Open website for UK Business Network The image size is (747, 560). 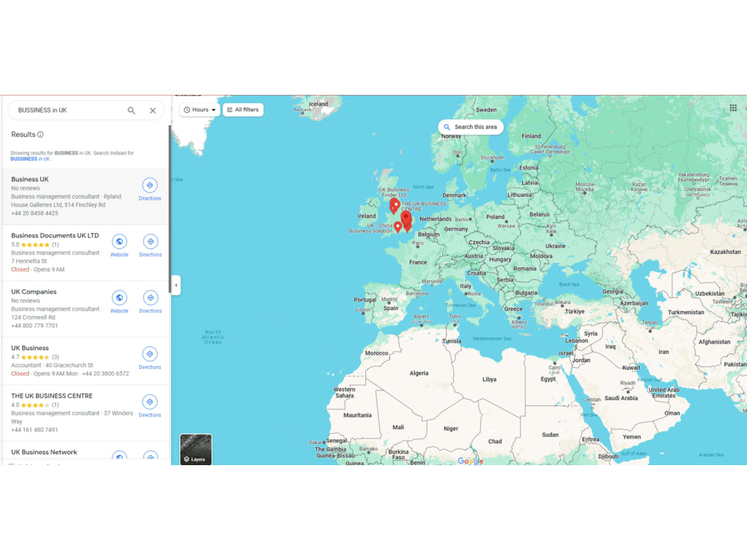pos(119,456)
